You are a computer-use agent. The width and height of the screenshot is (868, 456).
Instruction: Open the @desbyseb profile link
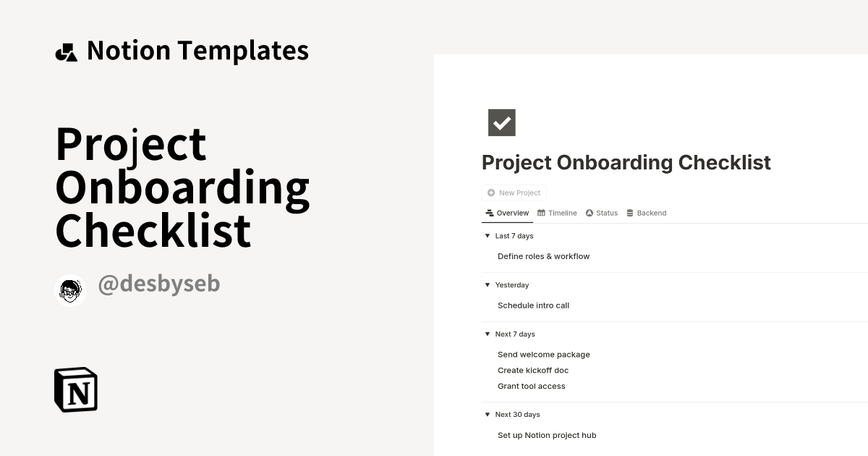click(x=159, y=284)
